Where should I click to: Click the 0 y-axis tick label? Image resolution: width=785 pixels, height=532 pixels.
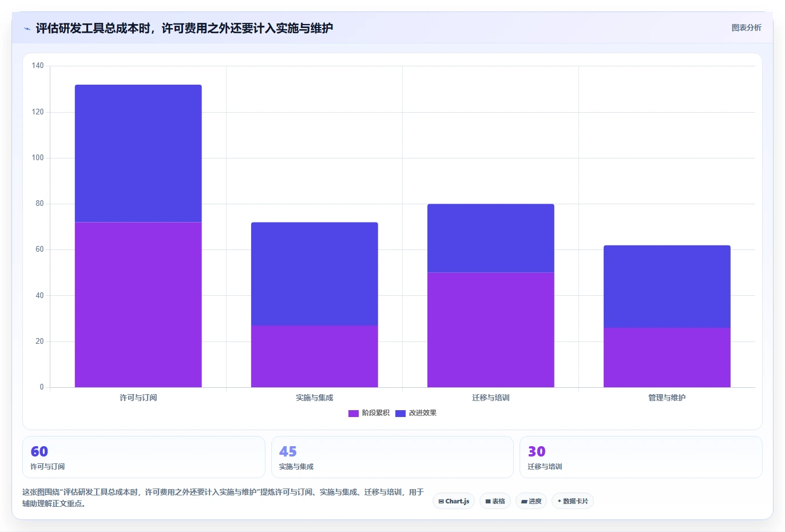click(x=42, y=387)
